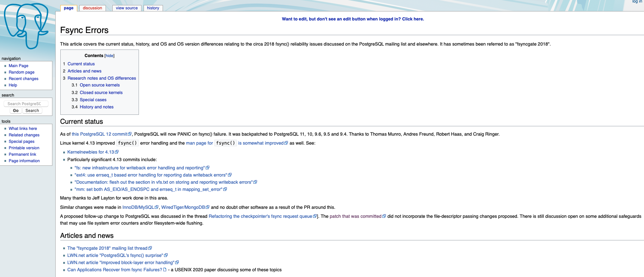Open Recent changes
This screenshot has height=277, width=644.
23,79
